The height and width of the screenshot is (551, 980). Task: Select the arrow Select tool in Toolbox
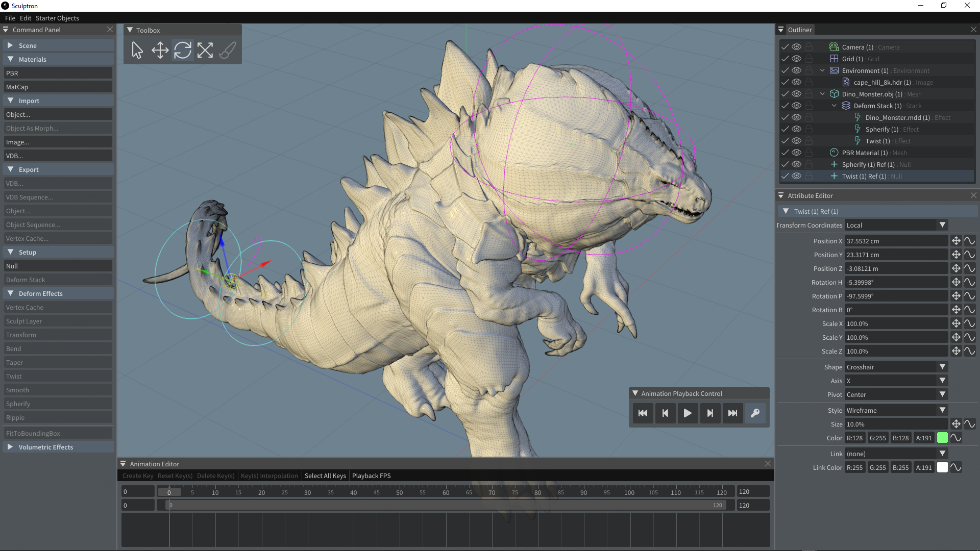coord(137,50)
